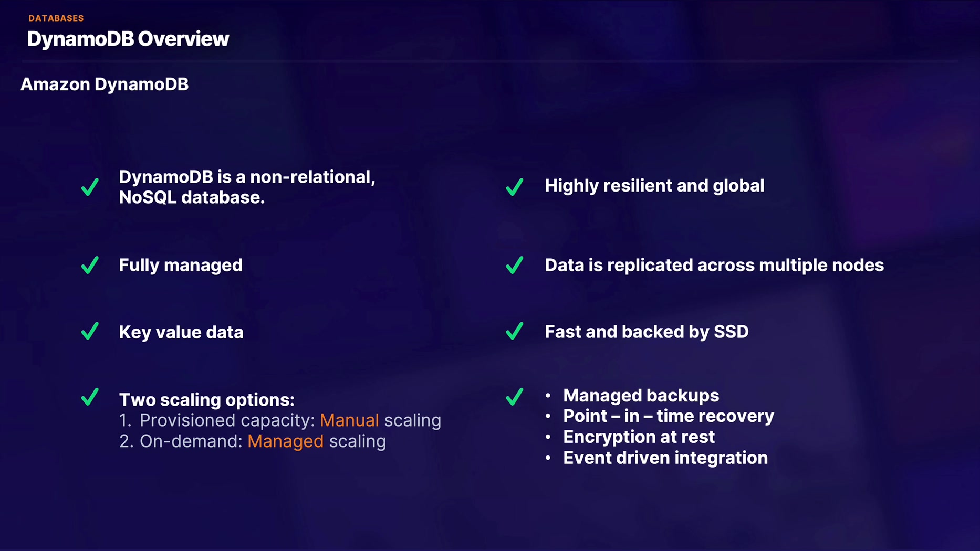Click the Event driven integration bullet
This screenshot has height=551, width=980.
(665, 458)
